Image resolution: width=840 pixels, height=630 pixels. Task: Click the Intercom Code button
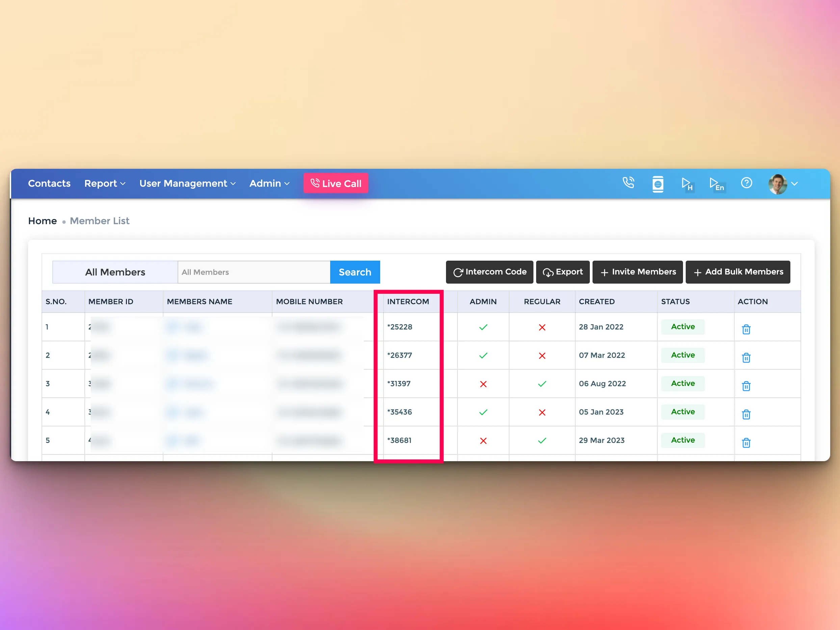(x=490, y=272)
